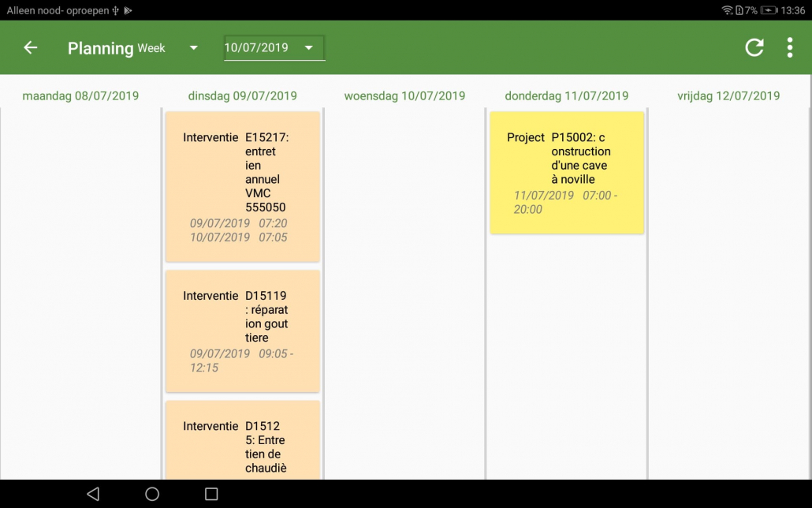Select the donderdag 11/07/2019 column header
Screen dimensions: 812x508
click(x=567, y=96)
